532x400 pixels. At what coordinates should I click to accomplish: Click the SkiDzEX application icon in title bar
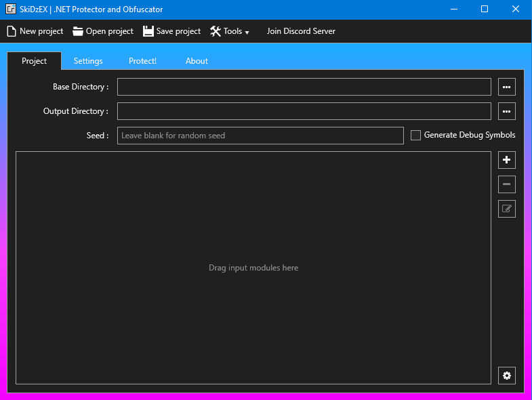click(x=11, y=9)
